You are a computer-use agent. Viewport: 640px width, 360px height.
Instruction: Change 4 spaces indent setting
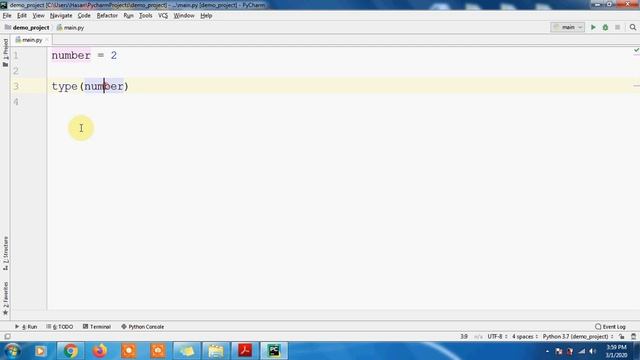click(524, 337)
